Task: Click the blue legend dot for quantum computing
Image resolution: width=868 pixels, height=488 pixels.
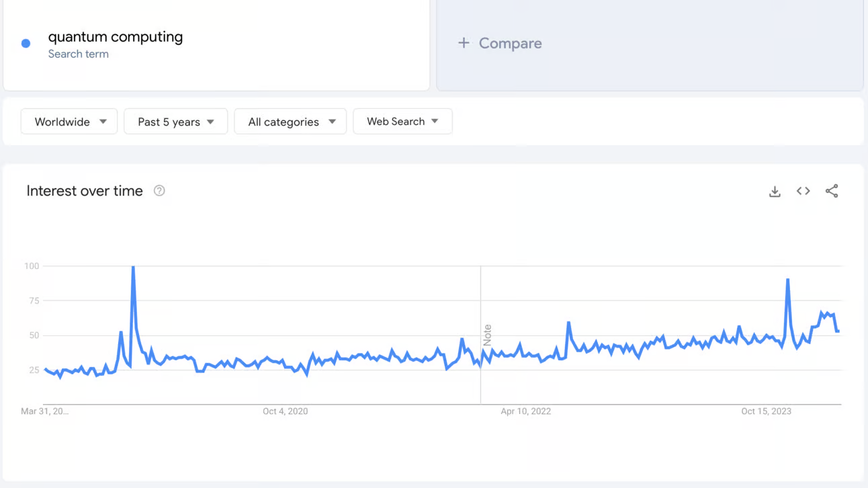Action: click(x=26, y=42)
